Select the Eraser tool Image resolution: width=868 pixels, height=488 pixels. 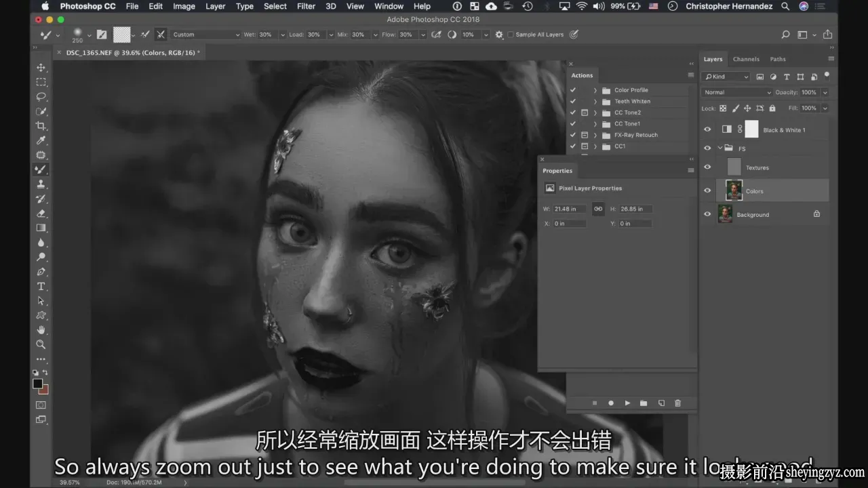tap(41, 213)
